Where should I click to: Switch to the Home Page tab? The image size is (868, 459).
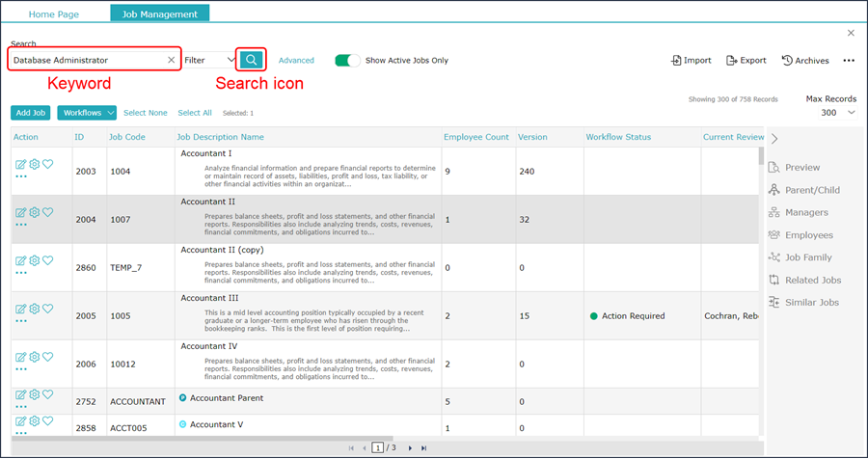pyautogui.click(x=54, y=13)
